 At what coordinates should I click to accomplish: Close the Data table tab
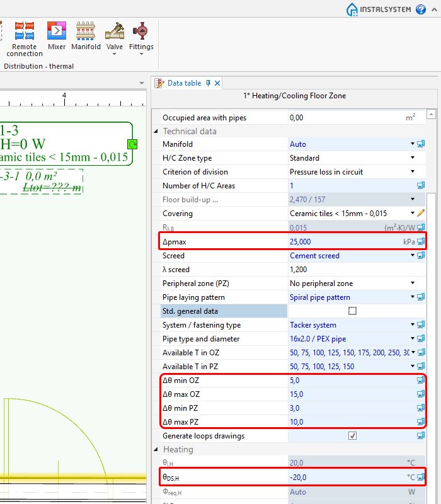pyautogui.click(x=217, y=83)
